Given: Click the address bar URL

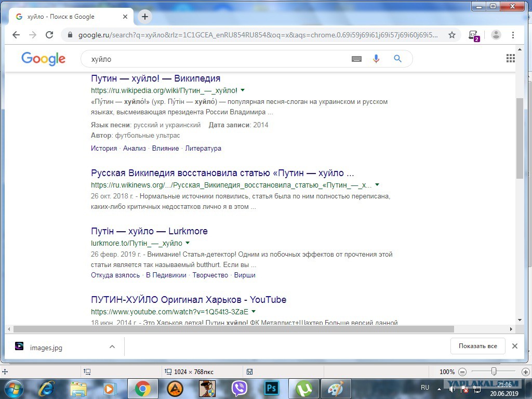Looking at the screenshot, I should pyautogui.click(x=258, y=35).
